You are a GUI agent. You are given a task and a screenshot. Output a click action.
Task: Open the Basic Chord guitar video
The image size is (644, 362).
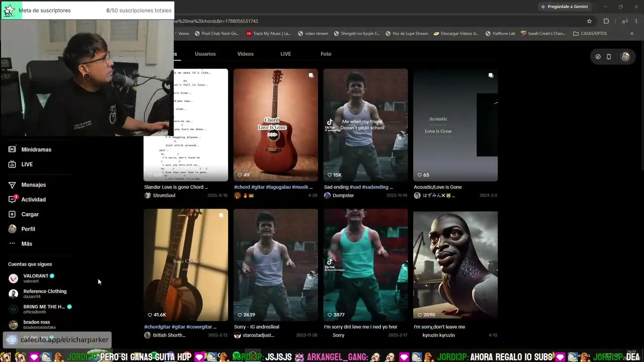coord(186,265)
